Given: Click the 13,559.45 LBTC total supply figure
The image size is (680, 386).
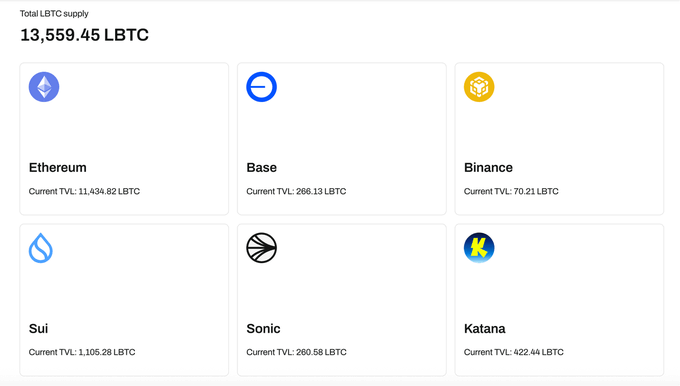Looking at the screenshot, I should click(85, 35).
